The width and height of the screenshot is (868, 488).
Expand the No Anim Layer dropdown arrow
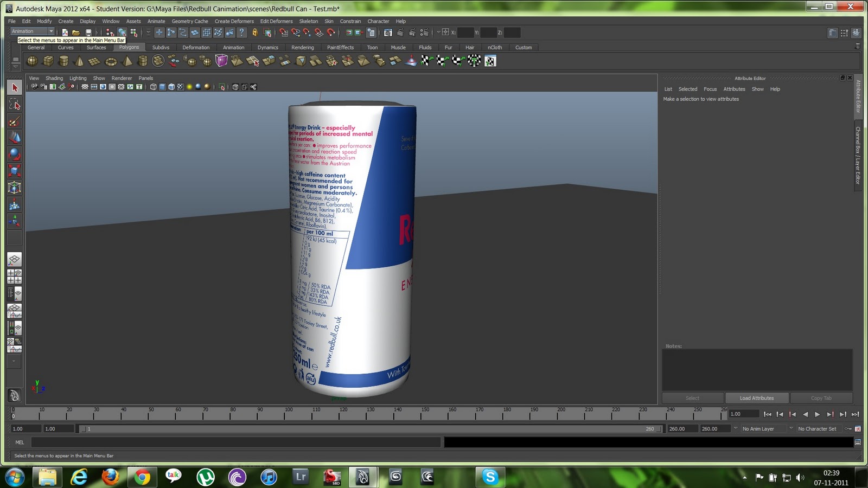[736, 429]
